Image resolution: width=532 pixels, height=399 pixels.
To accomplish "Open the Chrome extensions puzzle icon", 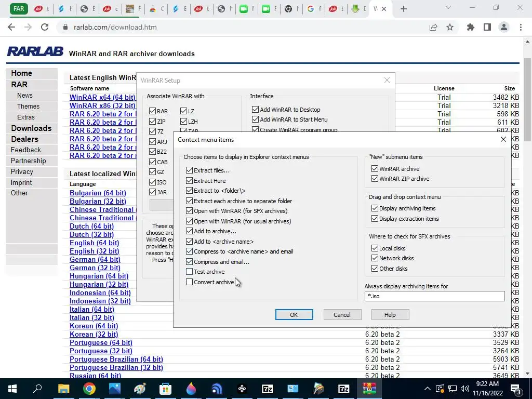I will (471, 27).
